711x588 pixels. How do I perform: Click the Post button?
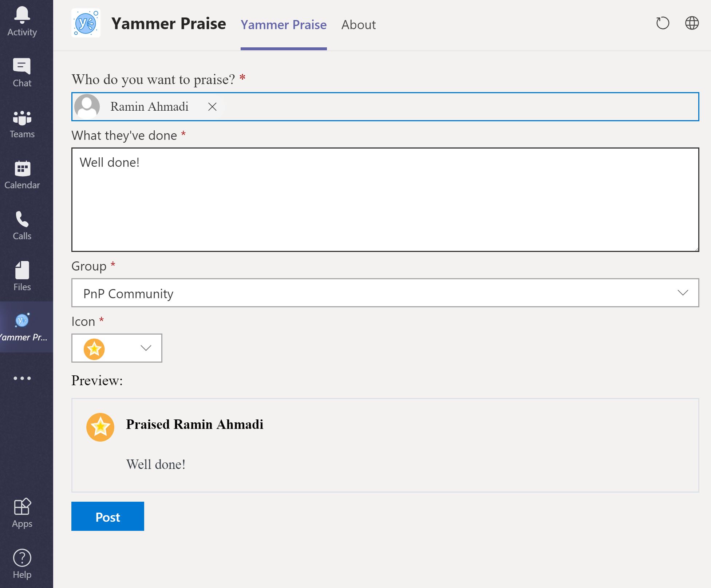107,516
